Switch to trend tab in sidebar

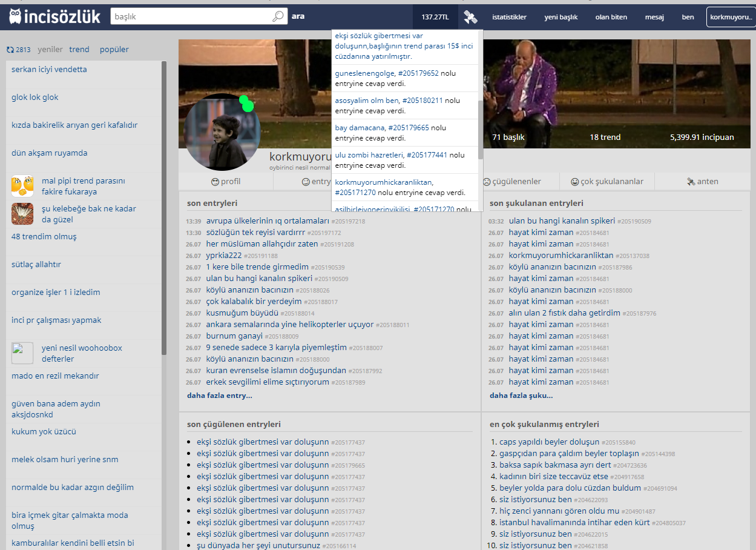[79, 50]
